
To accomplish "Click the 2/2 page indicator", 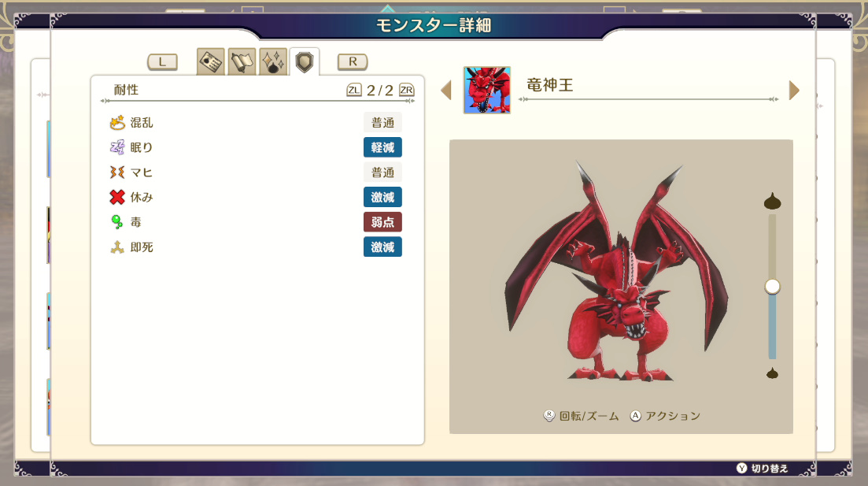I will click(380, 91).
